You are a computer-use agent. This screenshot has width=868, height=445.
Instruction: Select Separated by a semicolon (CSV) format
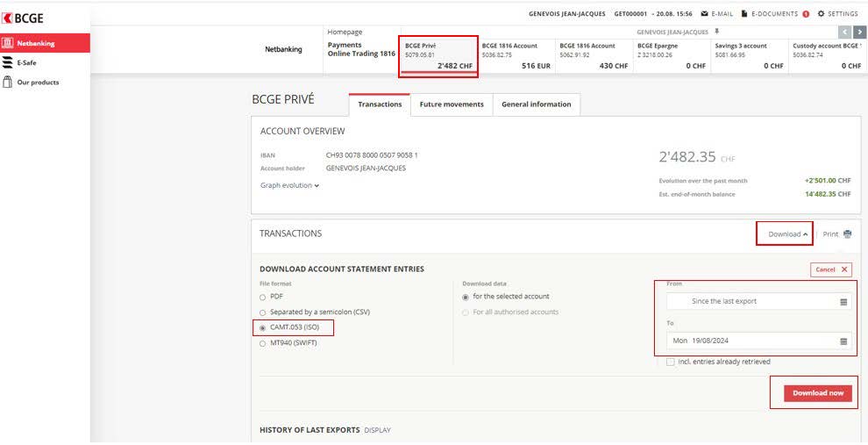(262, 312)
